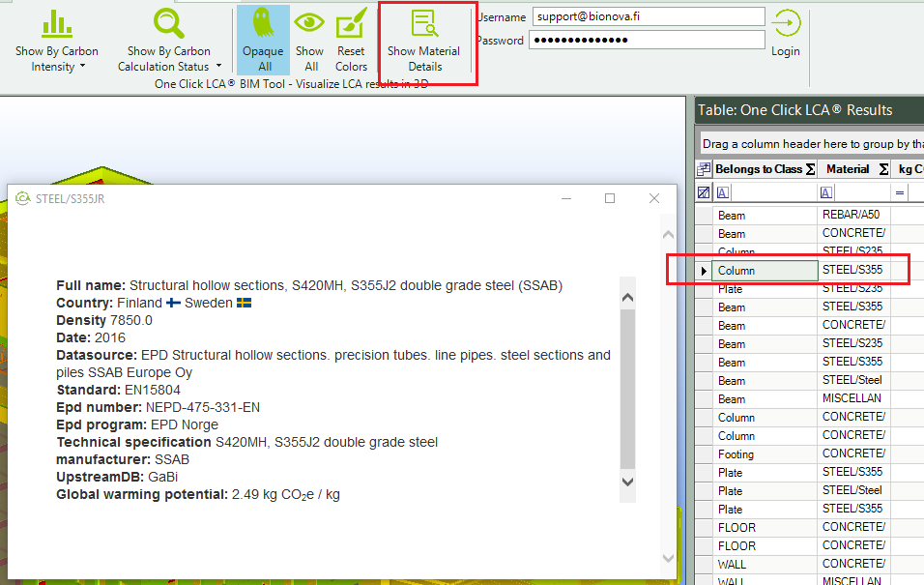
Task: Click the Date: 2016 text
Action: [91, 337]
